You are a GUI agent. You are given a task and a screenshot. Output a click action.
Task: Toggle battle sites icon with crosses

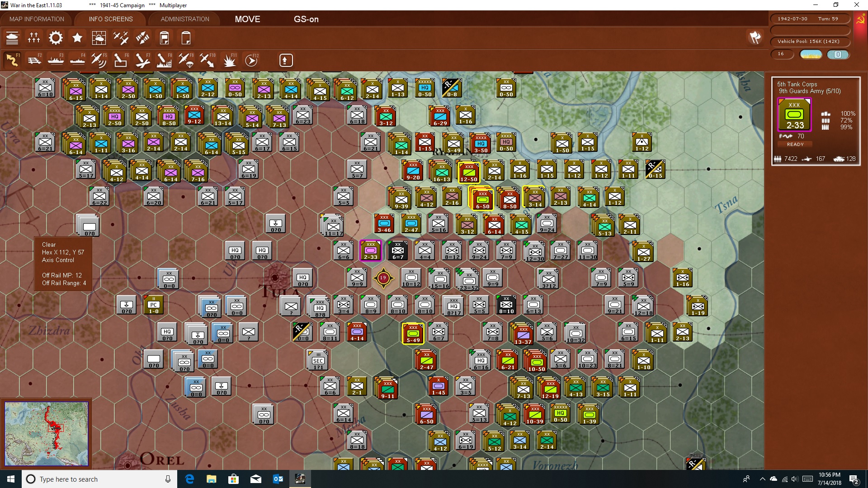pos(34,38)
